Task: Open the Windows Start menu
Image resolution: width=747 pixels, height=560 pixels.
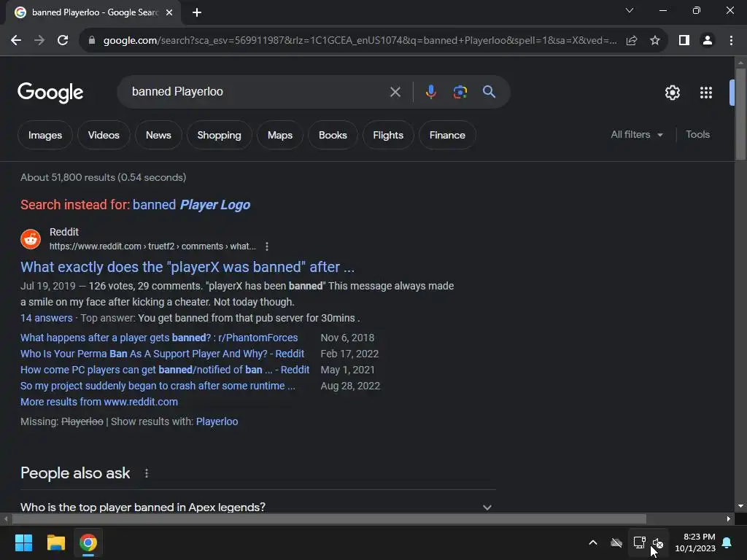Action: click(23, 542)
